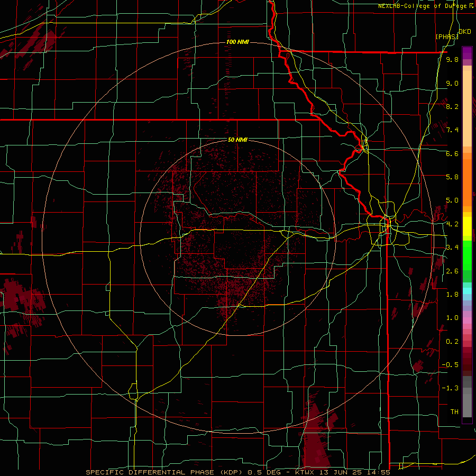Screen dimensions: 476x476
Task: Click the 2.6 value on the color scale
Action: 452,271
